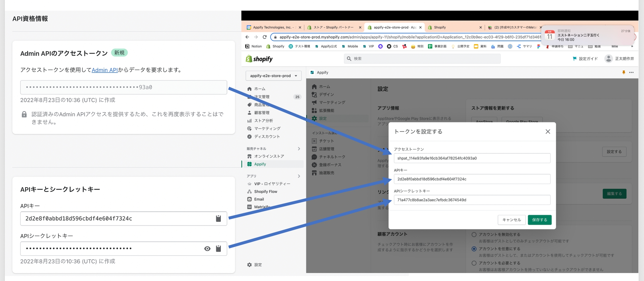Click the masked Admin API access token field
Viewport: 644px width, 281px height.
[x=124, y=87]
